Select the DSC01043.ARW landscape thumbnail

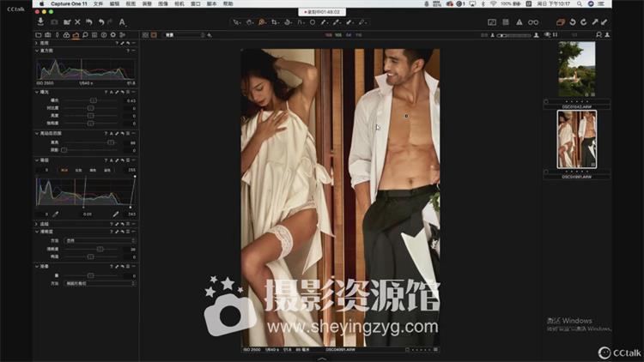[x=576, y=69]
